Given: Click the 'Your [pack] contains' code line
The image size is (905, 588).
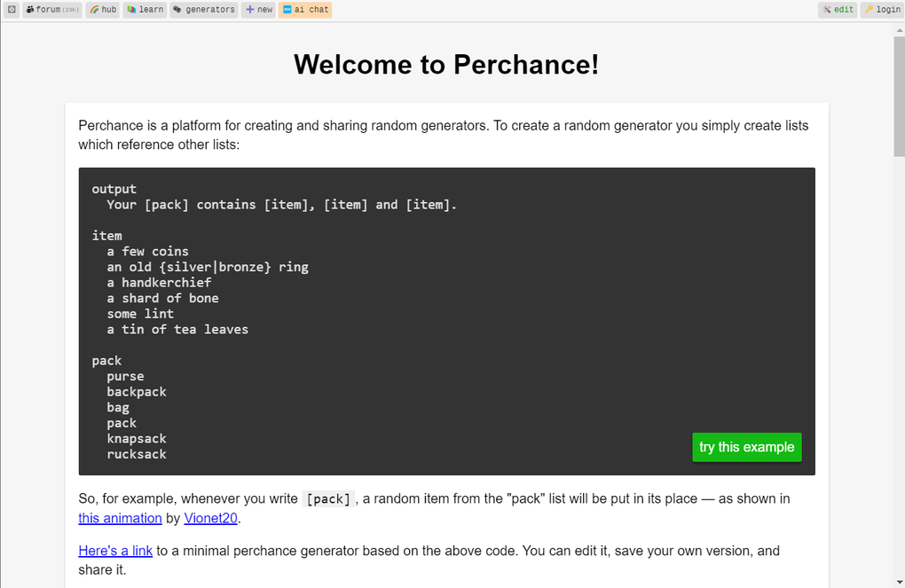Looking at the screenshot, I should 281,205.
